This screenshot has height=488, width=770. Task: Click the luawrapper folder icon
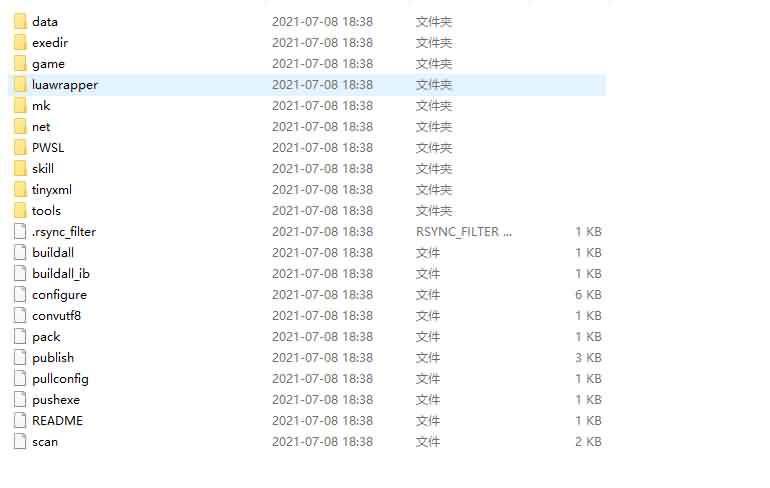click(20, 85)
